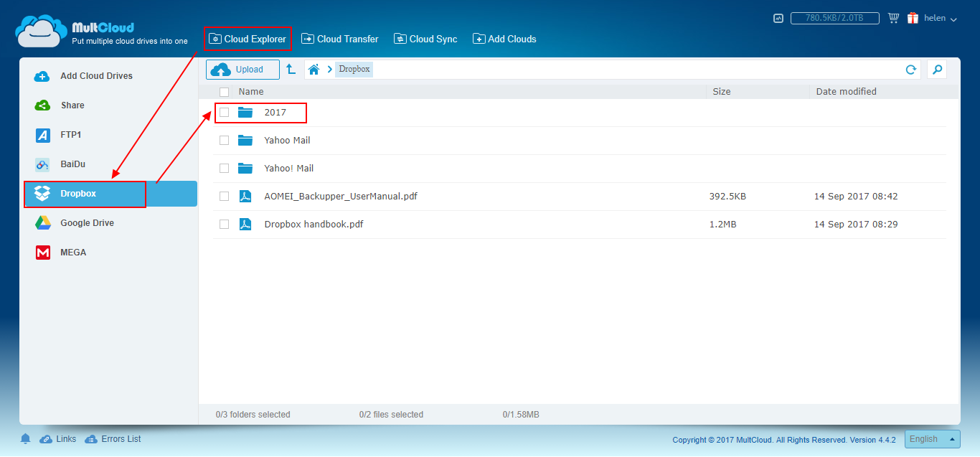Open the Errors List
980x457 pixels.
(113, 439)
